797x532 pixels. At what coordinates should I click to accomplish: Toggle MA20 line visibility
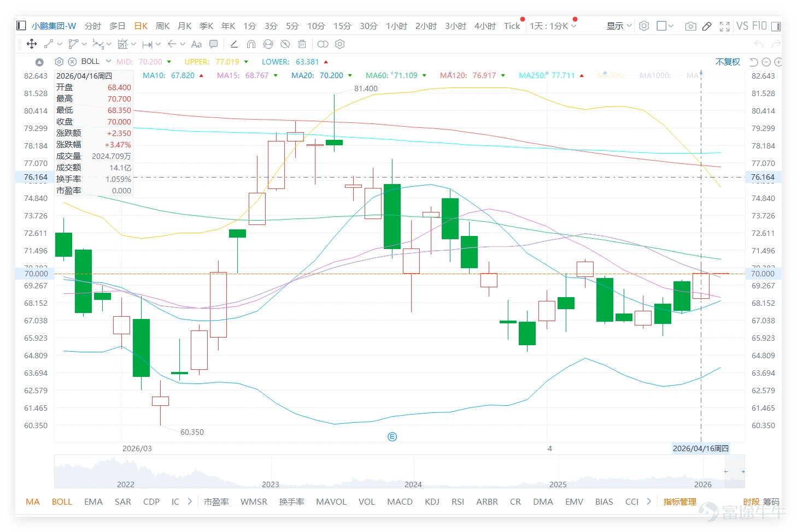[317, 75]
